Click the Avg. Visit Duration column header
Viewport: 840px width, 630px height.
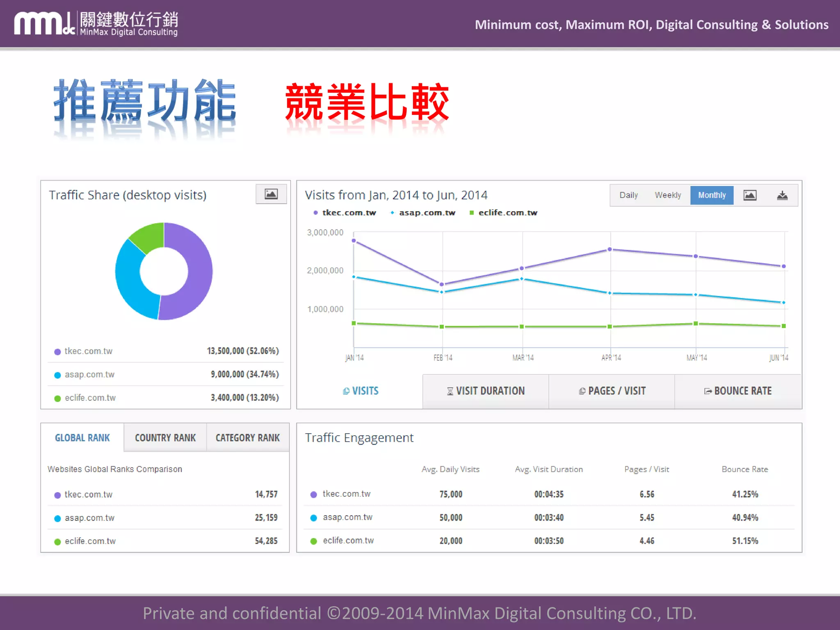click(549, 469)
